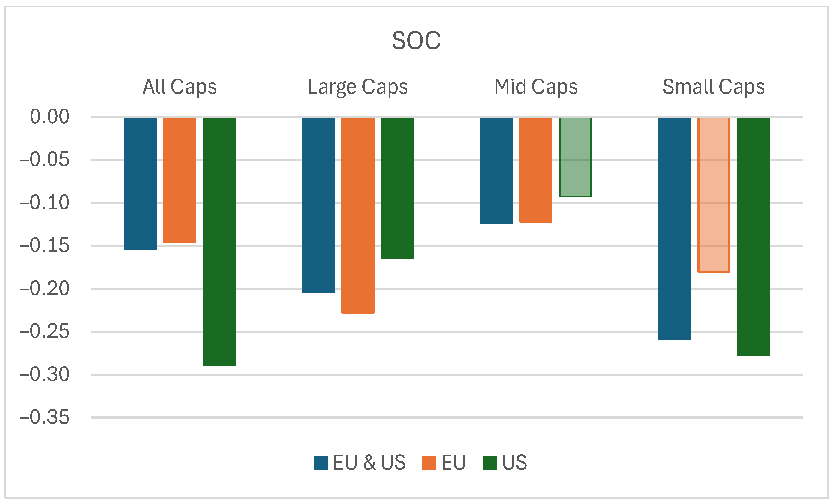Click the Small Caps category label
The image size is (834, 504).
tap(713, 87)
